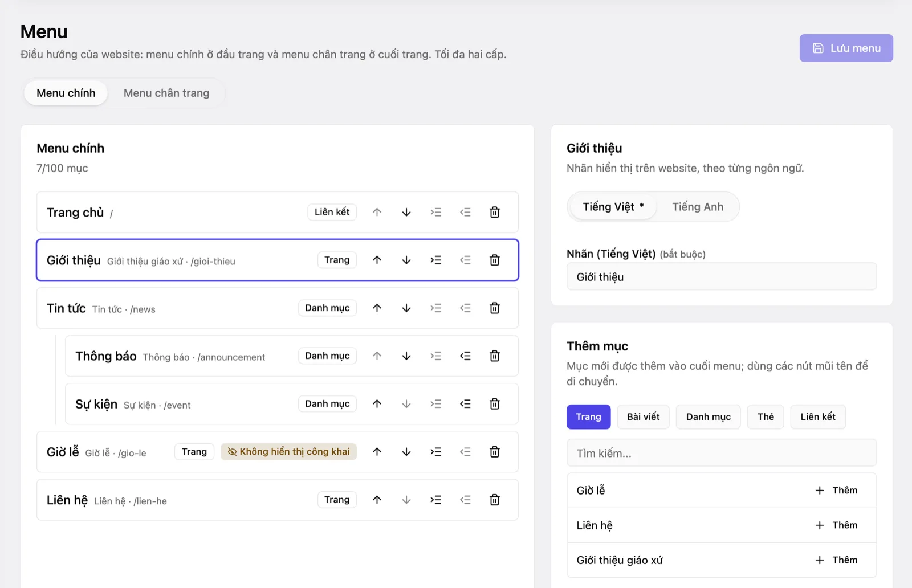Choose the Liên kết item type
Image resolution: width=912 pixels, height=588 pixels.
(x=818, y=417)
